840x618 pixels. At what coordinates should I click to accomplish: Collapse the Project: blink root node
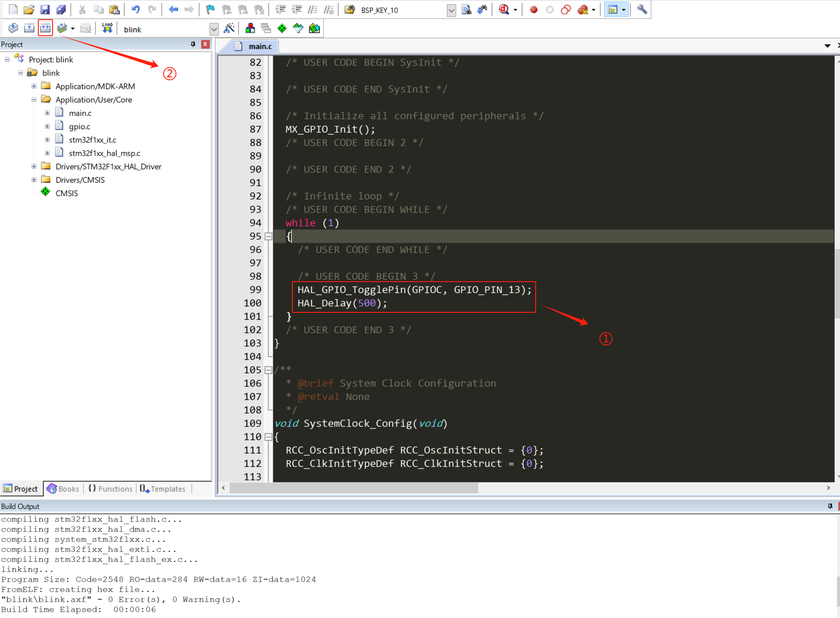click(7, 59)
